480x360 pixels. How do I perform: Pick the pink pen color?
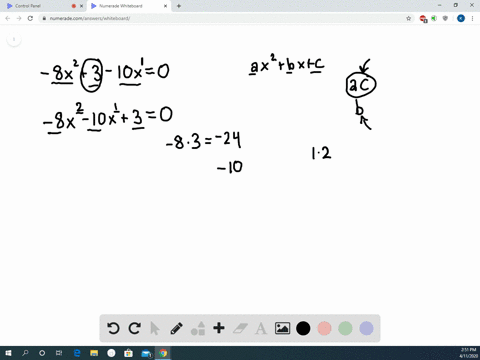tap(324, 328)
